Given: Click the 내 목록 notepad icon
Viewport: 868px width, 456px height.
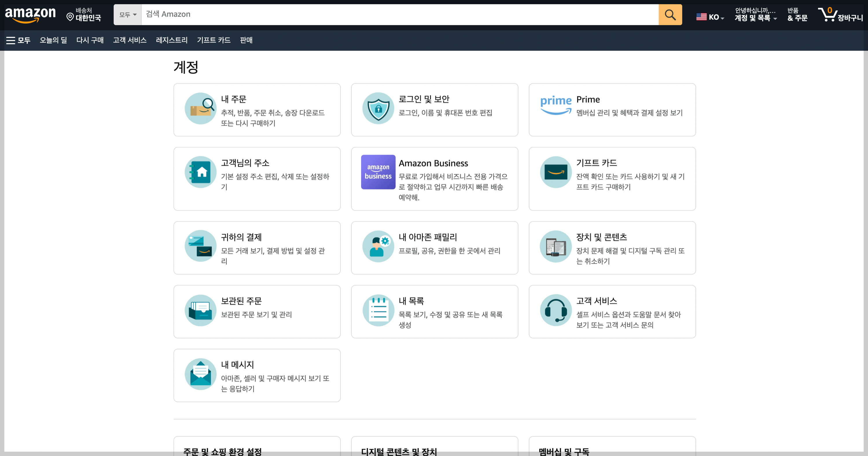Looking at the screenshot, I should click(378, 310).
